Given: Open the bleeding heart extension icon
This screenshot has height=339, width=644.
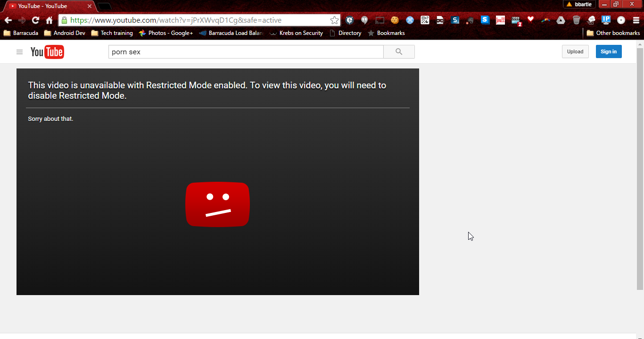Looking at the screenshot, I should pyautogui.click(x=530, y=20).
